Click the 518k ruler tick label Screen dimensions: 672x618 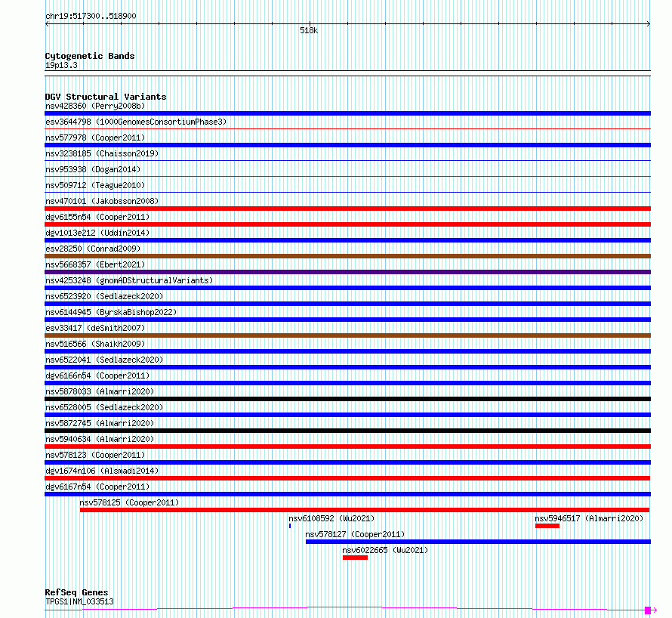[309, 30]
